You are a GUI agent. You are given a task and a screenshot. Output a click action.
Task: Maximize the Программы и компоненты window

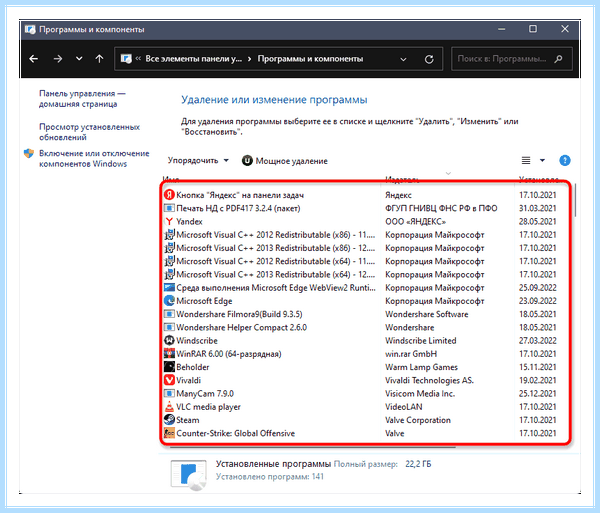533,29
